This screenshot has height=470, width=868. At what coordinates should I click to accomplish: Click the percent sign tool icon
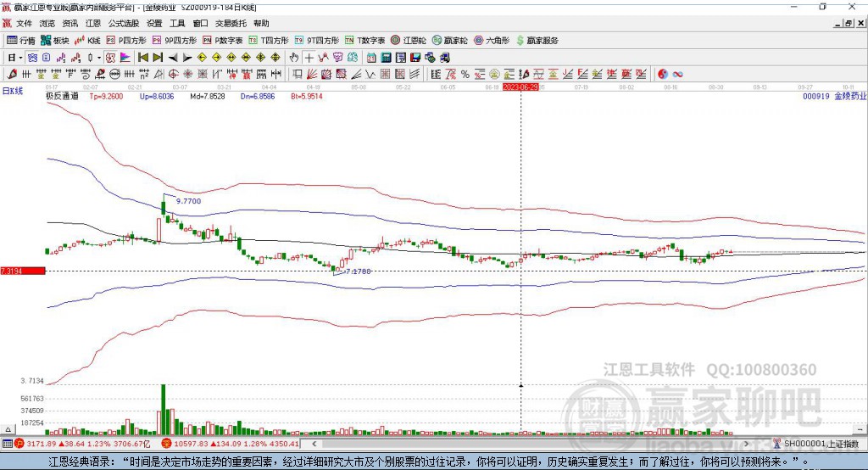[x=465, y=74]
